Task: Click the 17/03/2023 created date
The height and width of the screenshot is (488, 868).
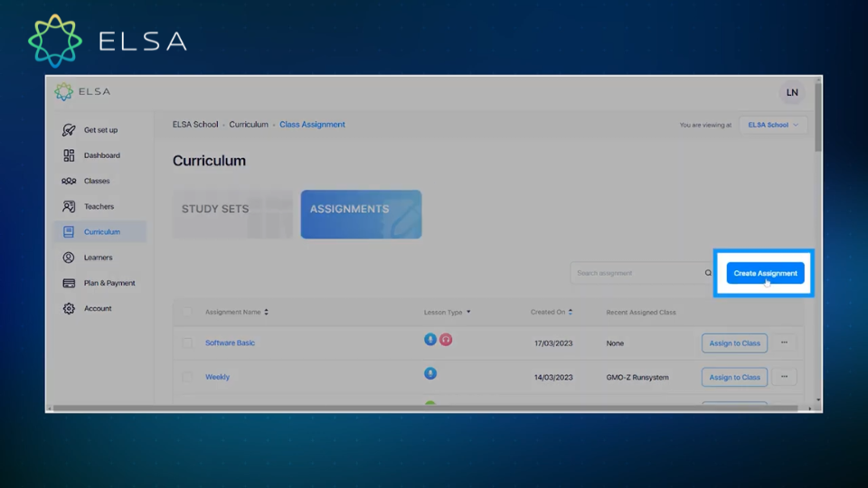Action: coord(553,343)
